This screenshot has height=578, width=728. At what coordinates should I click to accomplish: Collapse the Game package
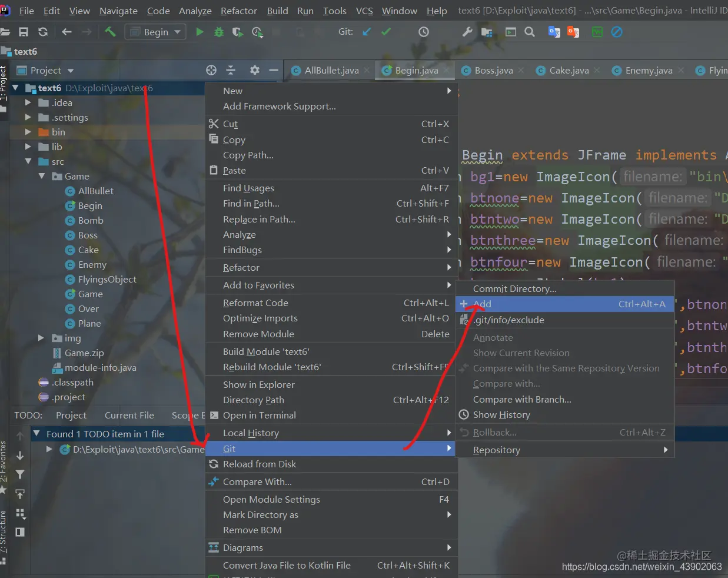[42, 176]
